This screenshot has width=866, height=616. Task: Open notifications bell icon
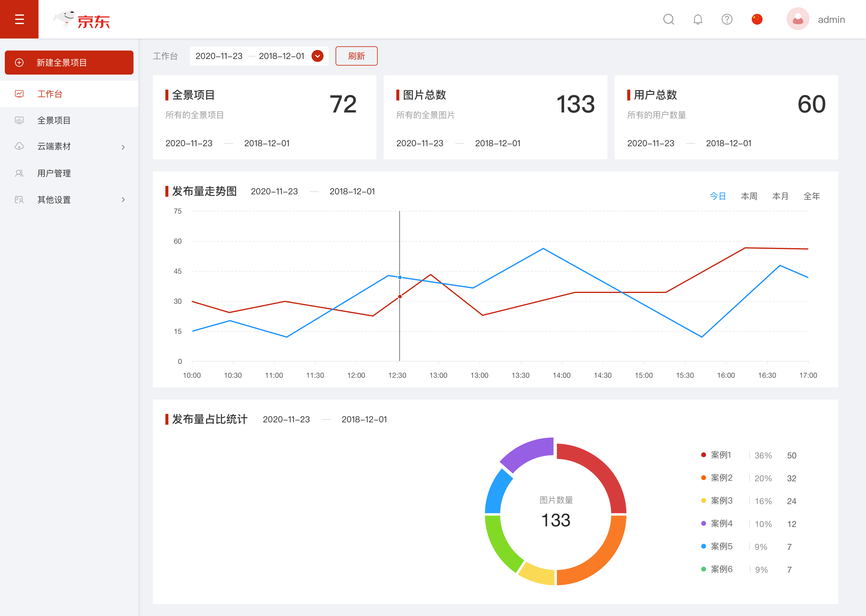(x=698, y=19)
